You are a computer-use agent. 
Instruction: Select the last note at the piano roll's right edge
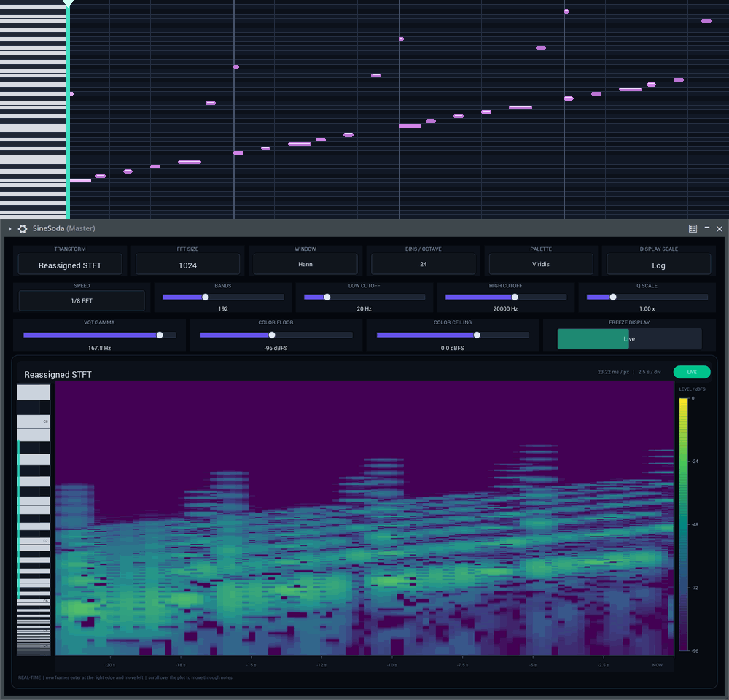706,21
